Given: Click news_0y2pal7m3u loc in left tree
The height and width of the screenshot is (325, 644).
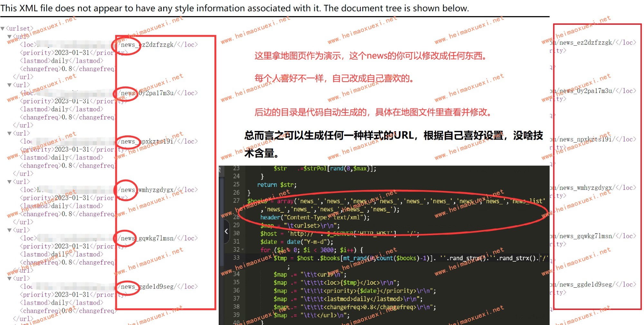Looking at the screenshot, I should 158,93.
